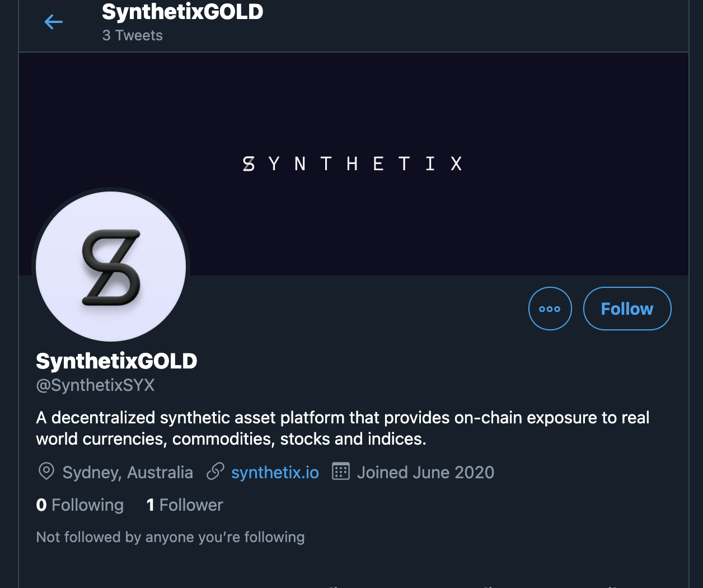Click the @SynthetixSYX handle text
Screen dimensions: 703x588
[x=95, y=385]
